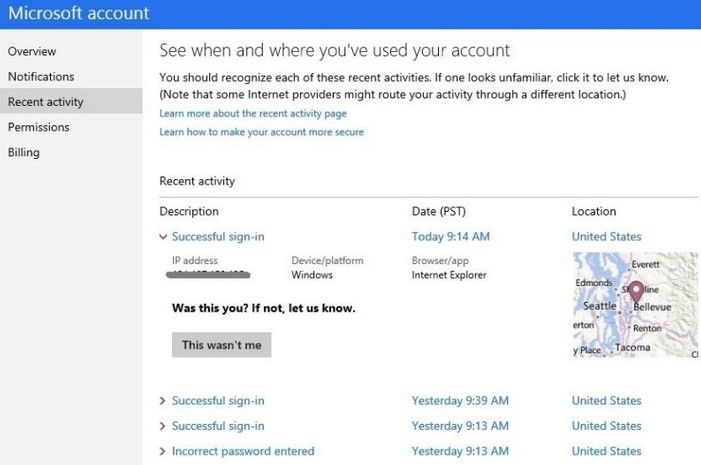
Task: Click 'Yesterday 9:13 AM' in Incorrect password row
Action: click(x=460, y=451)
